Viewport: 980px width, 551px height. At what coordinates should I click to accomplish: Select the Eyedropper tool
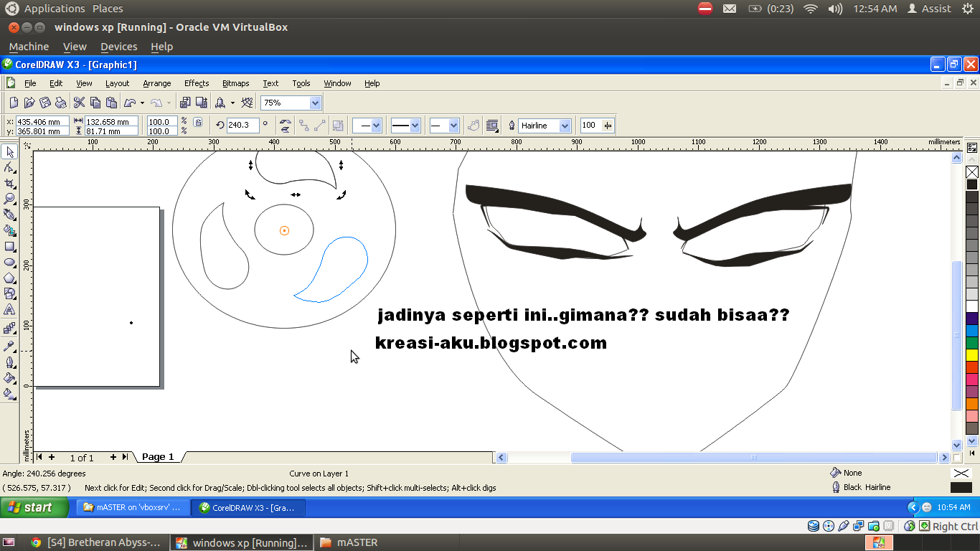[x=9, y=346]
